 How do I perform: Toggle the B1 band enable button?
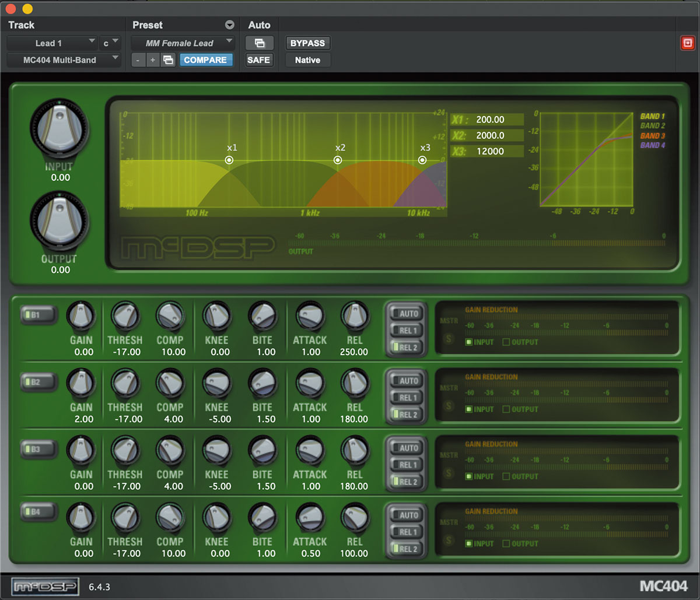(38, 315)
